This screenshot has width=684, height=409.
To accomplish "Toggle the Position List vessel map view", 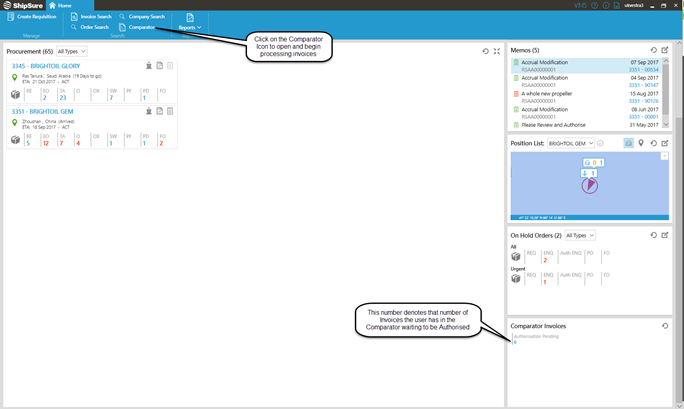I will (x=628, y=143).
